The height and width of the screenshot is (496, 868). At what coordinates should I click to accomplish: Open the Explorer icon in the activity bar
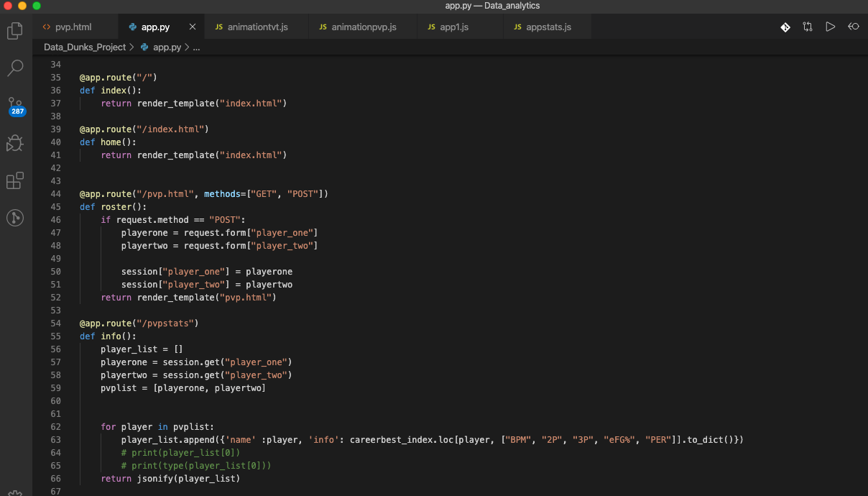click(x=15, y=30)
